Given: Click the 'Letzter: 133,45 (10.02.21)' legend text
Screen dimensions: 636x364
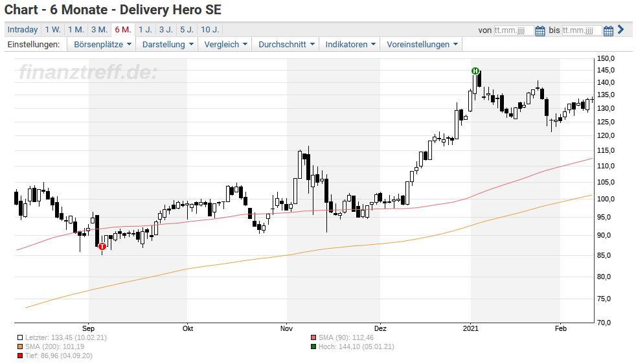Looking at the screenshot, I should [x=65, y=337].
